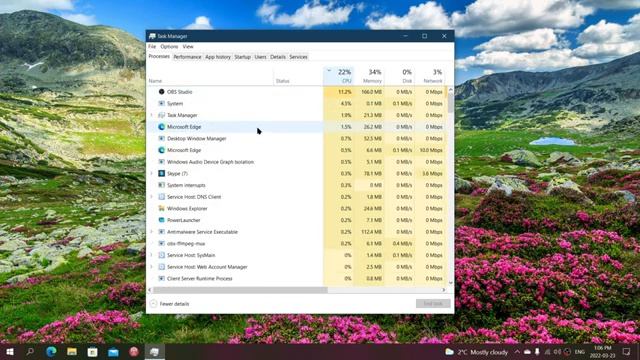640x360 pixels.
Task: Click the Service Host: DNS Client icon
Action: [x=162, y=197]
